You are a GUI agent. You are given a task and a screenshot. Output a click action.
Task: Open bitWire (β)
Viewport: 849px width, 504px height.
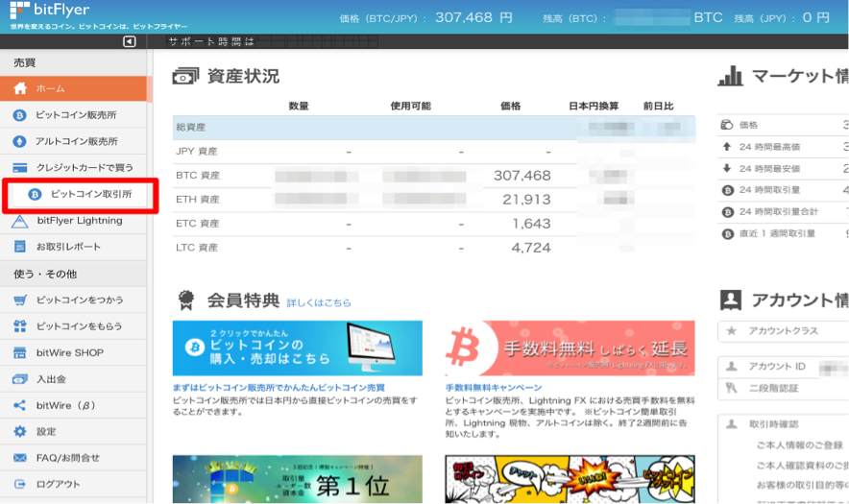click(x=73, y=405)
